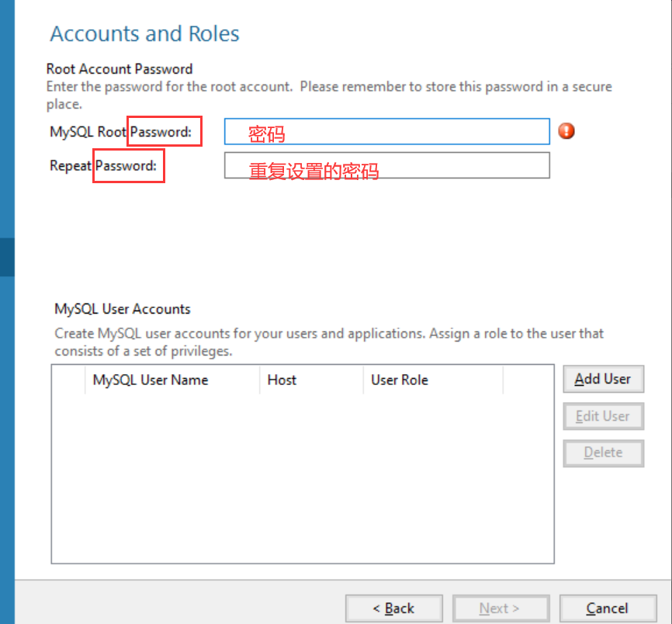Focus the MySQL Root Password input field

(x=387, y=132)
